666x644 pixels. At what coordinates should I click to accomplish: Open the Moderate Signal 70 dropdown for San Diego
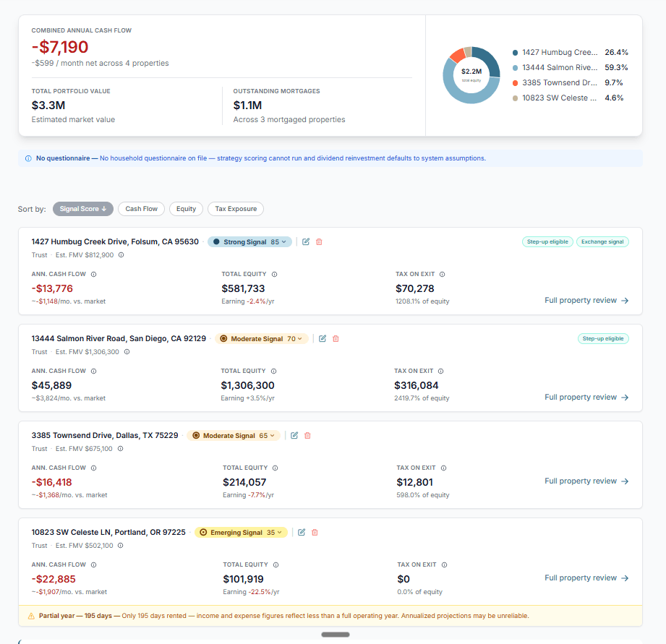[262, 338]
